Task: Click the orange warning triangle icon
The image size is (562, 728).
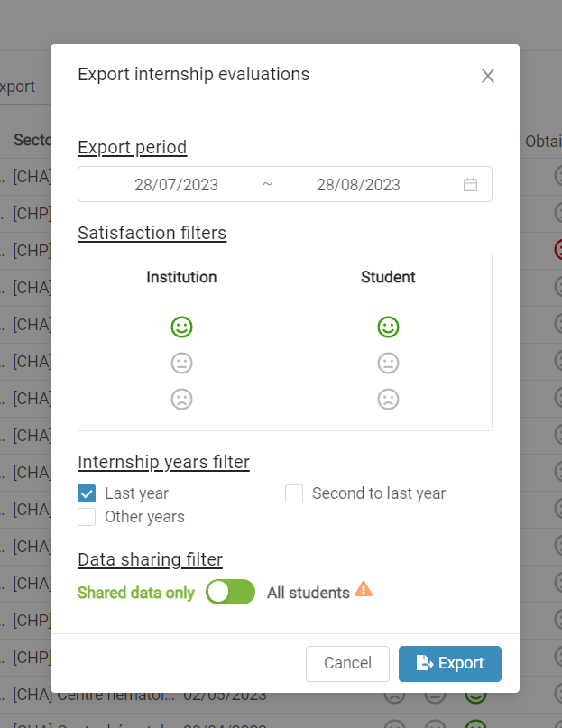Action: coord(364,589)
